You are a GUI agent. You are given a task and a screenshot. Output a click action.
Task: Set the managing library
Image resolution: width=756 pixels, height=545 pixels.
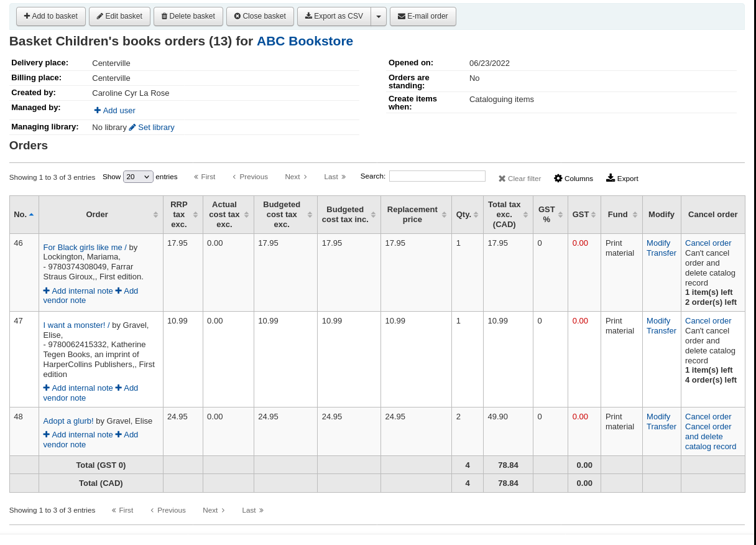(x=152, y=127)
